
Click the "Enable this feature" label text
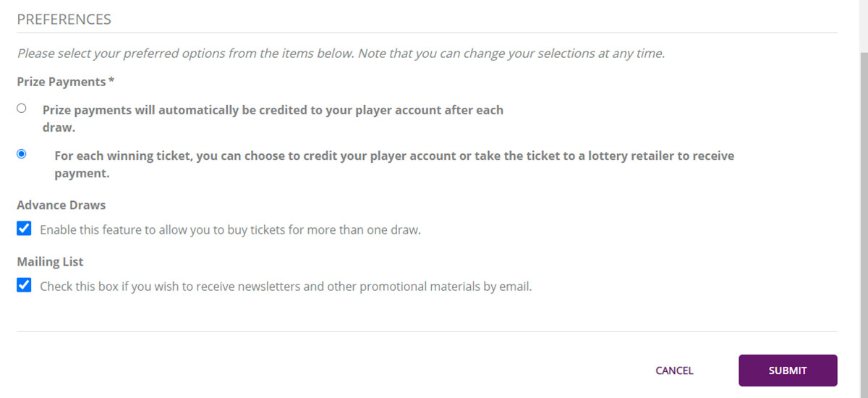coord(230,230)
